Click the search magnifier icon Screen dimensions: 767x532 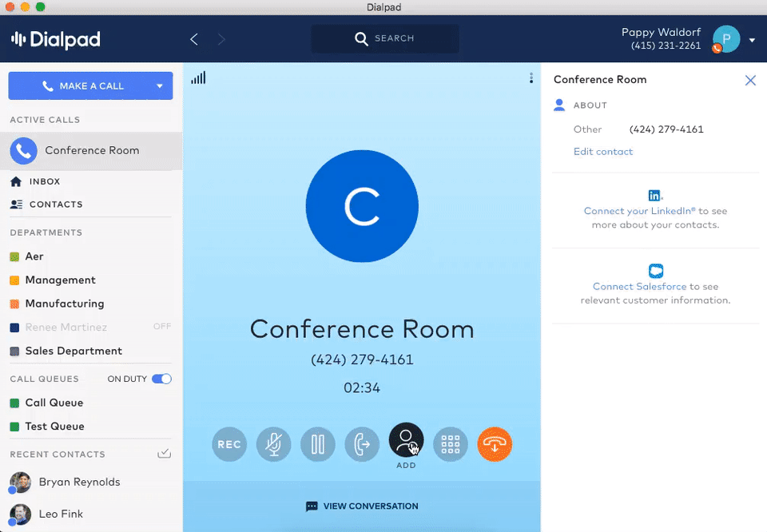point(361,38)
